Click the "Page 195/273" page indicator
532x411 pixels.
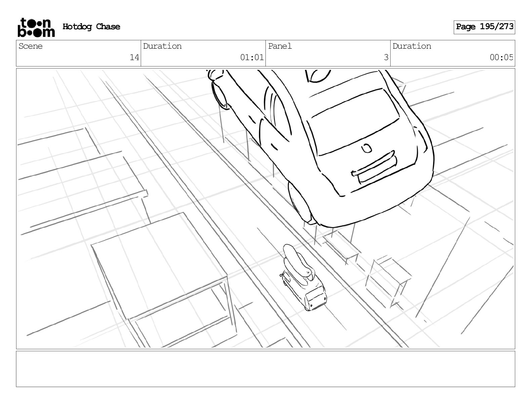tap(484, 27)
